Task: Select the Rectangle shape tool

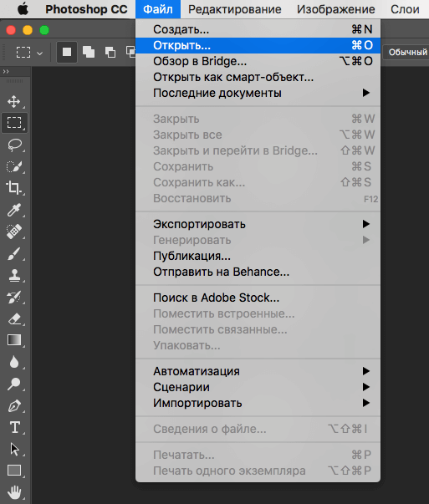Action: 14,471
